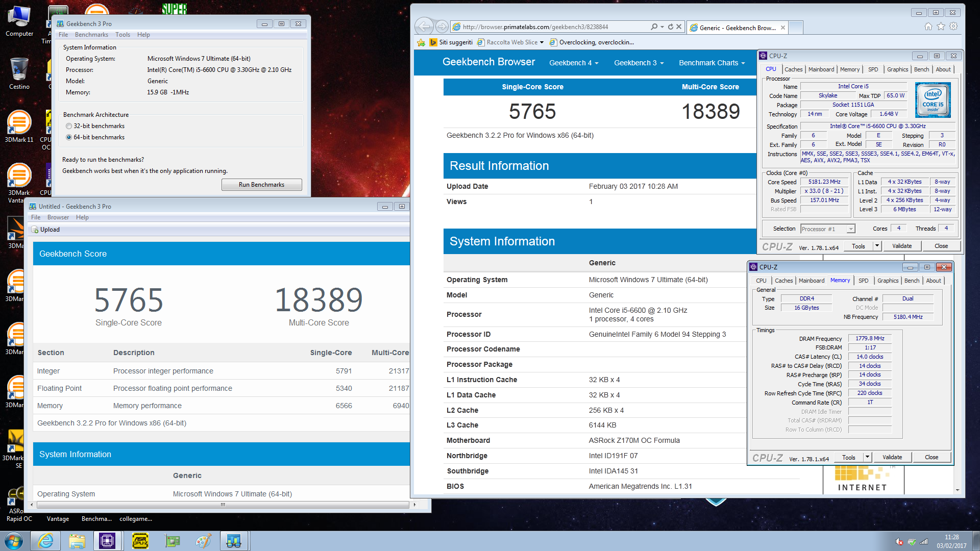
Task: Click the horizontal scrollbar in Geekbench results window
Action: click(223, 505)
